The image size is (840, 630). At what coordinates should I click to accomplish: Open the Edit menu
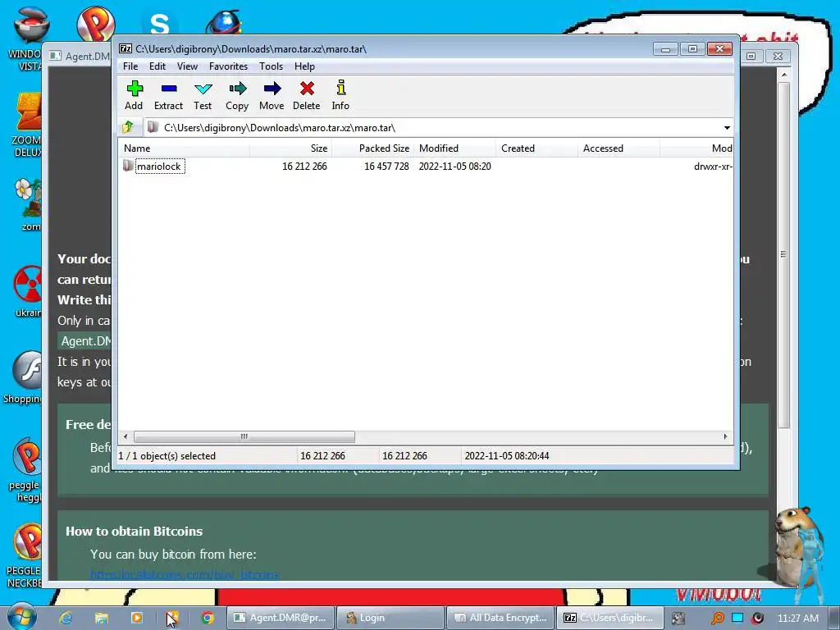[x=157, y=66]
